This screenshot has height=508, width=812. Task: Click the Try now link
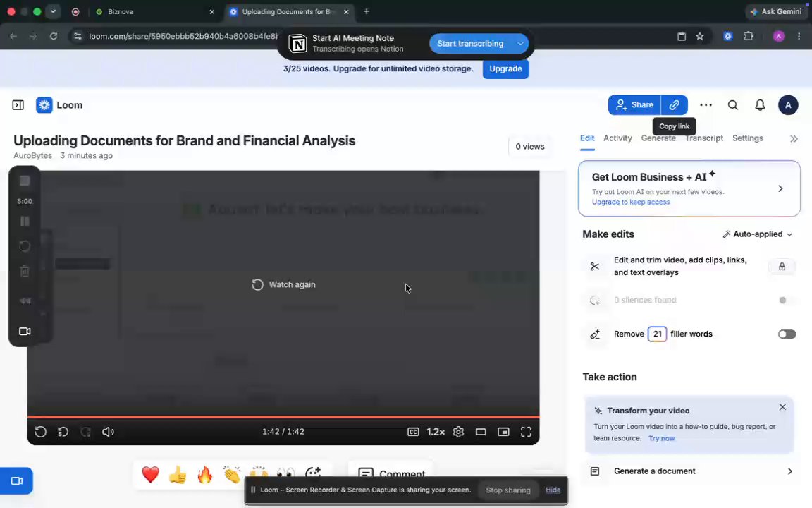click(x=661, y=439)
